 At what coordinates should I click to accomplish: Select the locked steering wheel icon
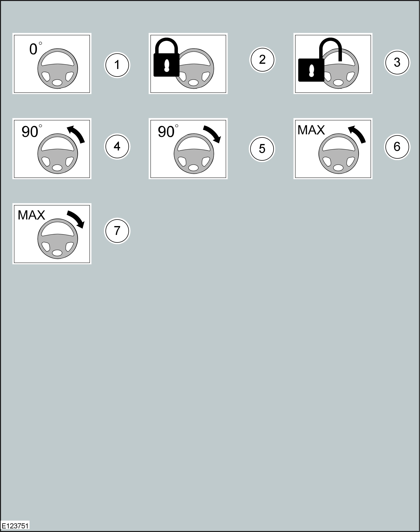[x=188, y=64]
